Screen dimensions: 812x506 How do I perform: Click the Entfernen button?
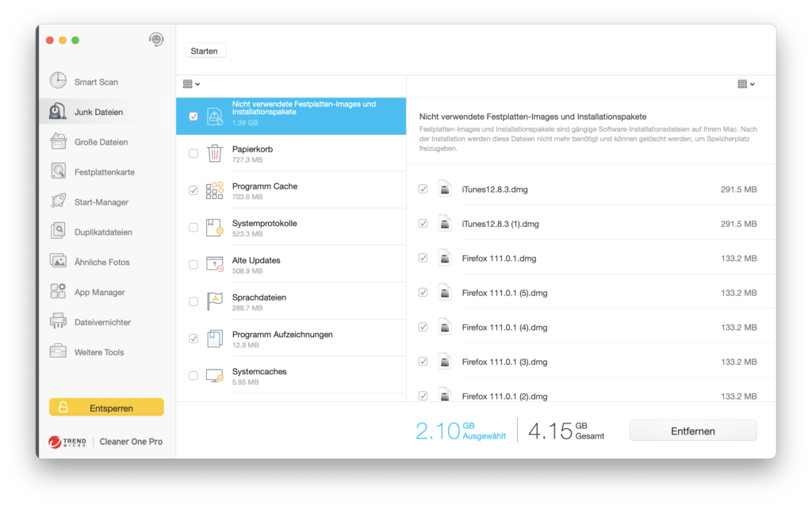(692, 431)
